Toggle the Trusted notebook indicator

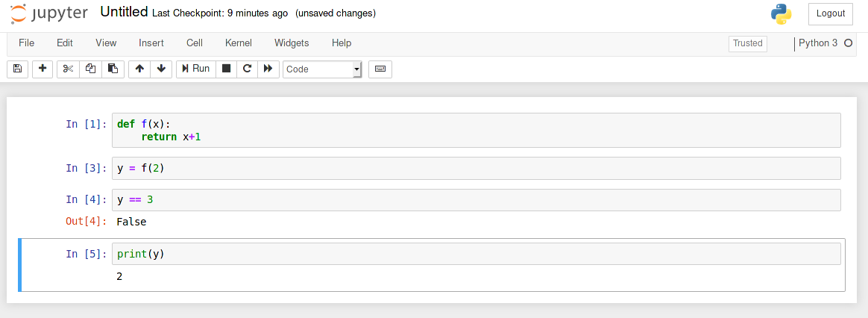point(747,43)
